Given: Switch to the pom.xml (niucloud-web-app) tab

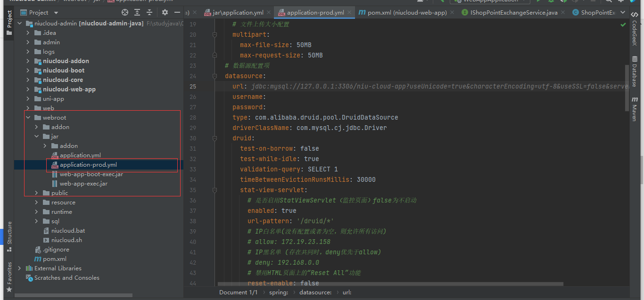Looking at the screenshot, I should [403, 13].
